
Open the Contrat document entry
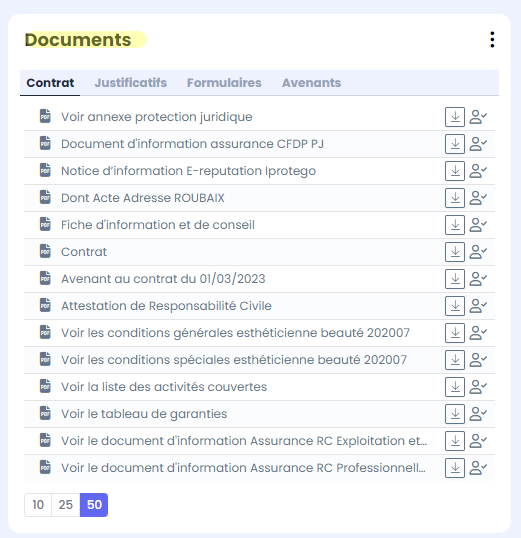pos(84,252)
